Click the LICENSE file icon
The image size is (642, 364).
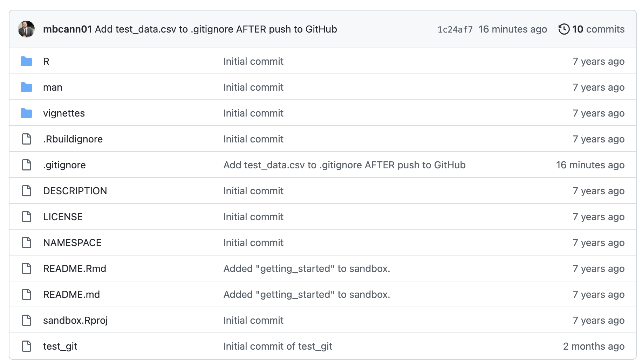click(x=26, y=217)
